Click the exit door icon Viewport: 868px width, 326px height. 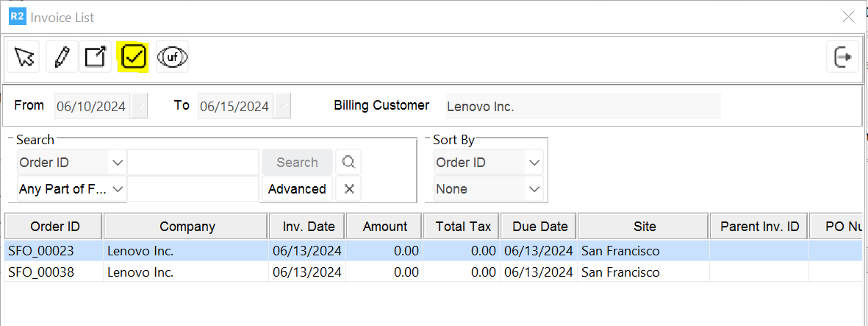843,57
